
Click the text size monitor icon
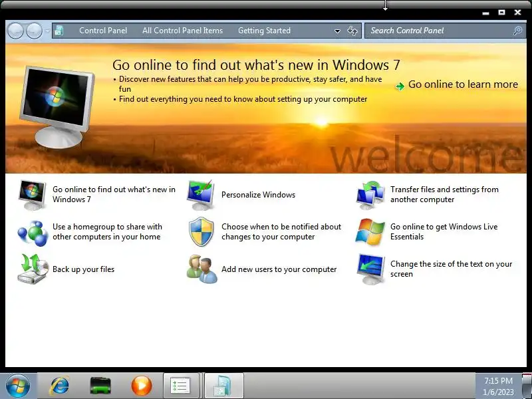pyautogui.click(x=370, y=269)
